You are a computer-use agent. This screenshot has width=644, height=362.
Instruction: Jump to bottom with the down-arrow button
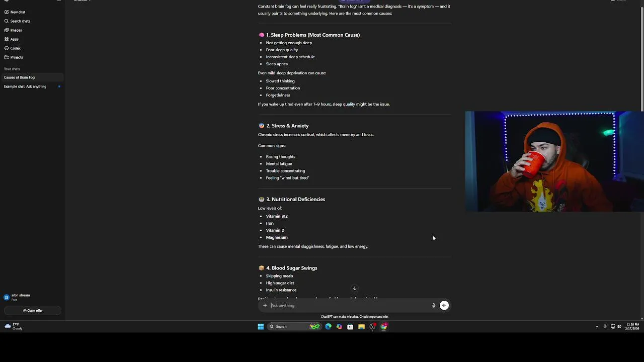[355, 289]
